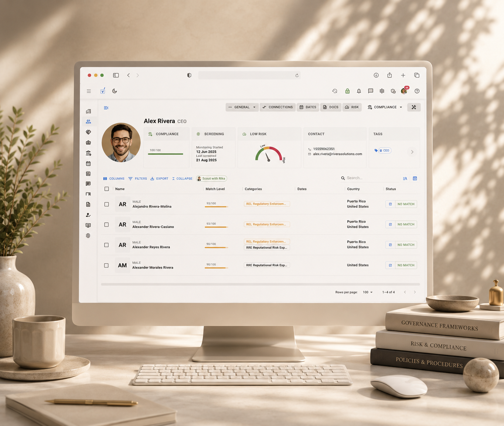Click the COLLAPSE button
The width and height of the screenshot is (504, 426).
pyautogui.click(x=182, y=178)
